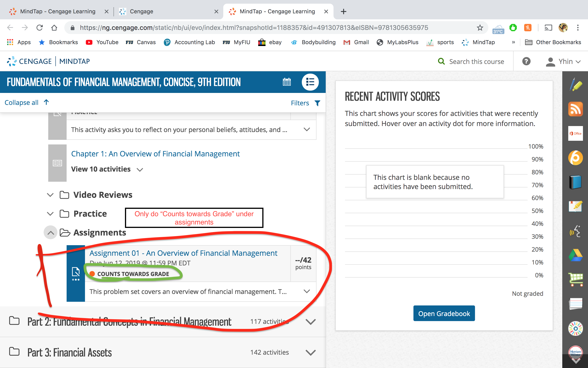Screen dimensions: 588x368
Task: Open the blue book reader dock icon
Action: click(x=575, y=182)
